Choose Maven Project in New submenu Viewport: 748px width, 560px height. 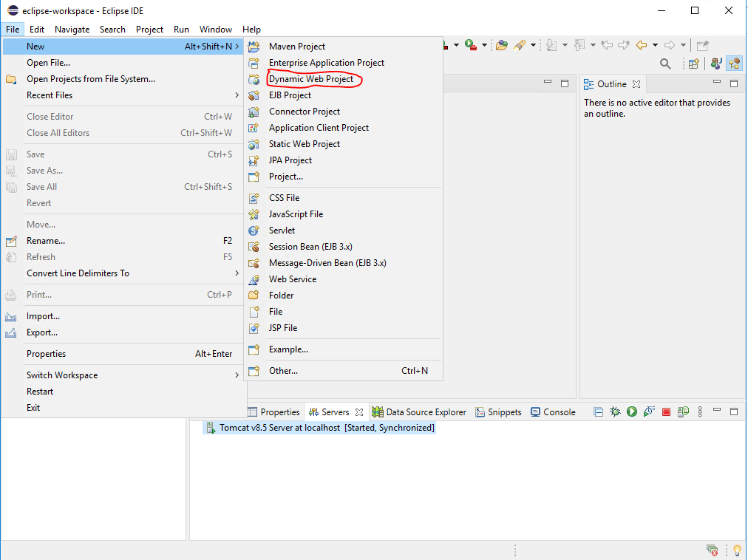pyautogui.click(x=296, y=47)
